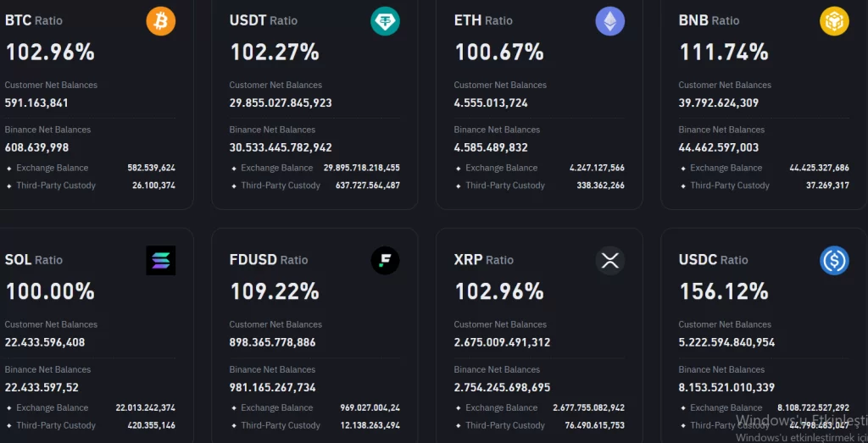Click the XRP Ratio card title
Image resolution: width=868 pixels, height=443 pixels.
click(x=484, y=260)
